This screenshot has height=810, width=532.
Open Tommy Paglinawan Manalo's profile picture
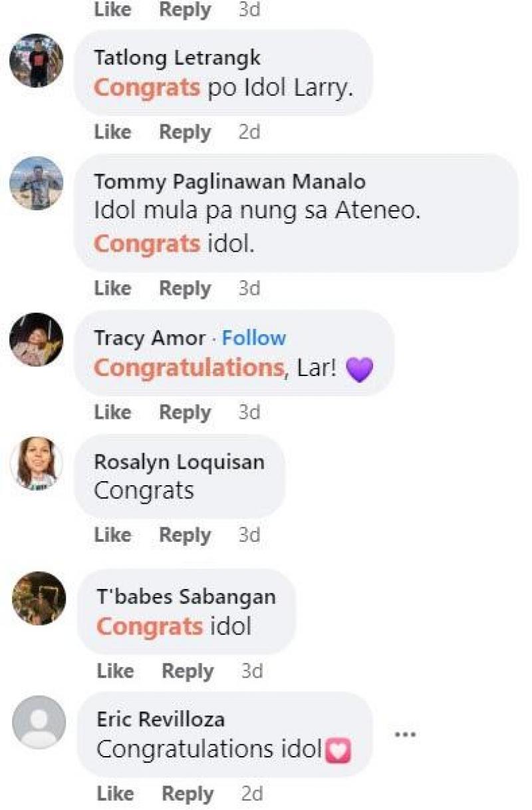37,183
